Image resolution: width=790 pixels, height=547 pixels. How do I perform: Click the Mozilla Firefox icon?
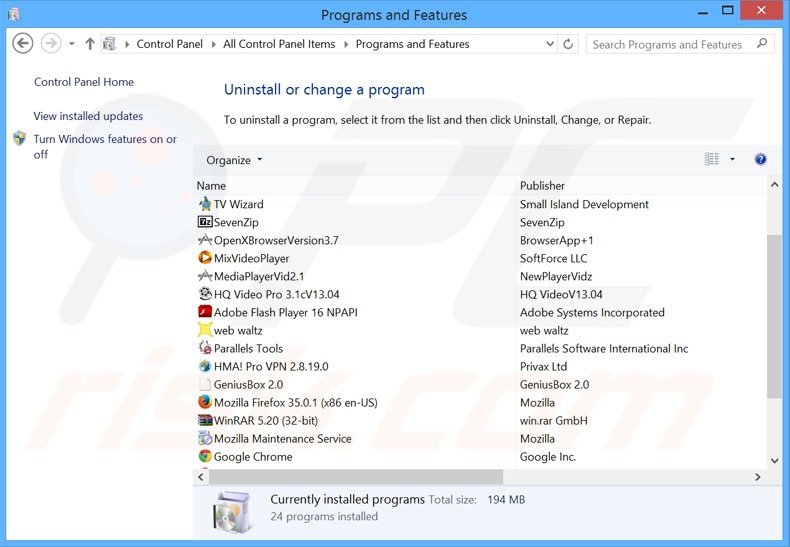(205, 402)
